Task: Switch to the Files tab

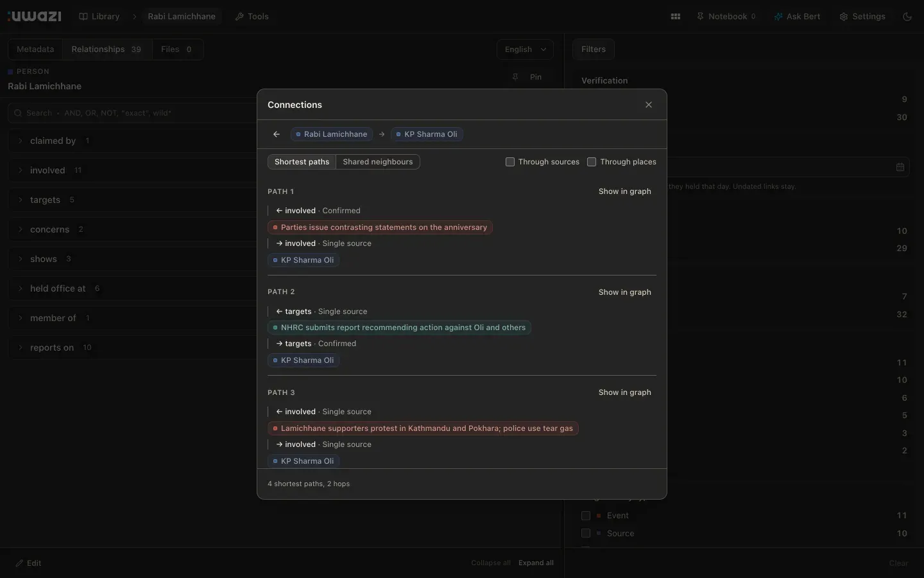Action: 176,49
